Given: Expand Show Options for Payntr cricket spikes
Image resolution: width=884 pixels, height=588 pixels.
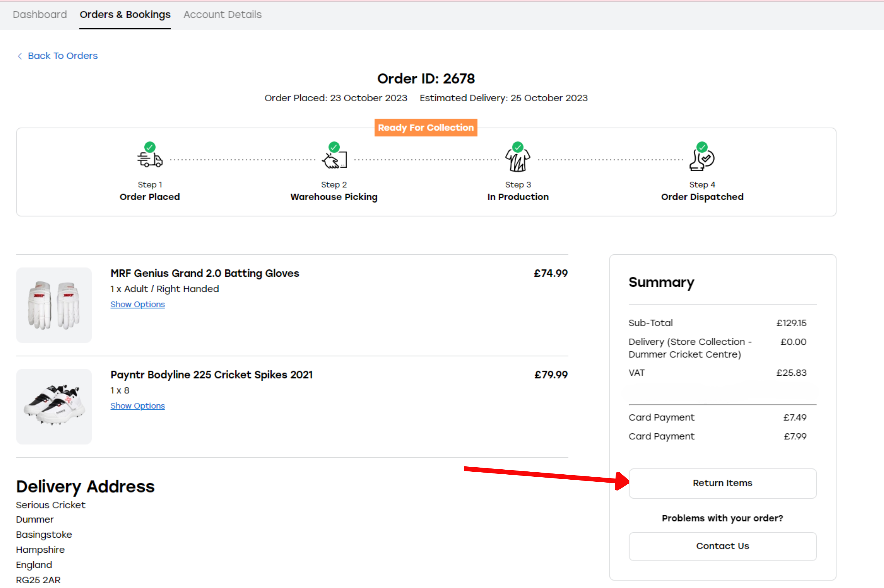Looking at the screenshot, I should pos(137,406).
